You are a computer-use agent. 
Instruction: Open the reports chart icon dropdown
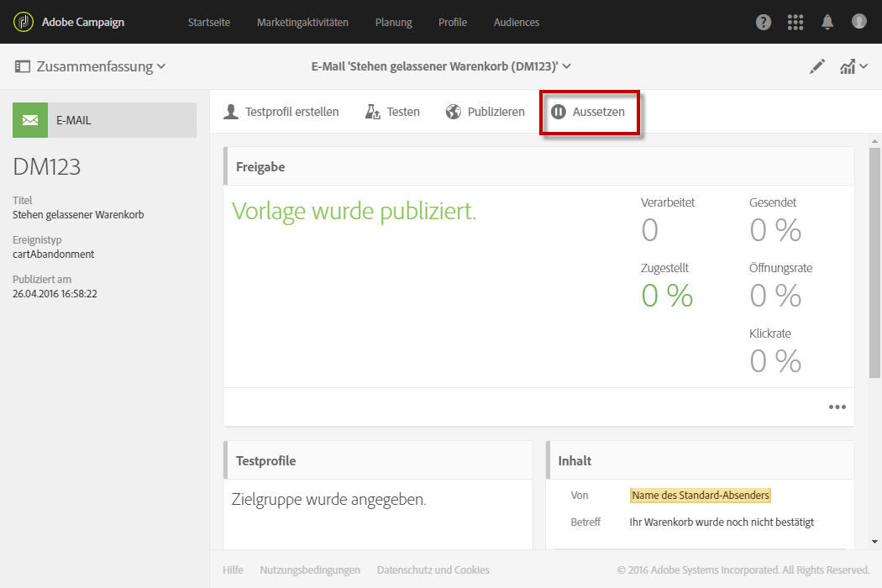coord(853,67)
